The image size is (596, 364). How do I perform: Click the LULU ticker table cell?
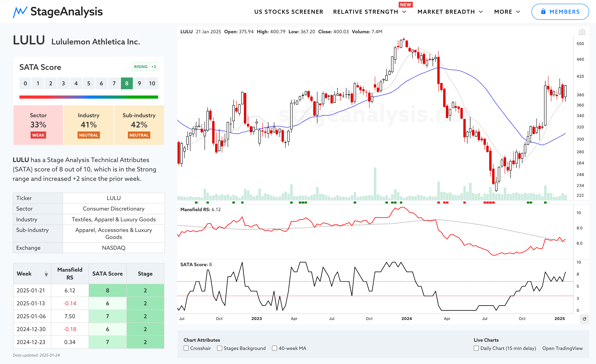pyautogui.click(x=114, y=198)
